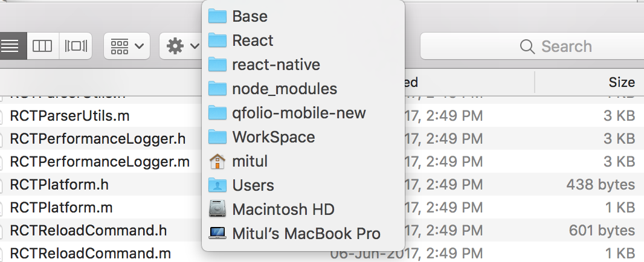The image size is (644, 262).
Task: Click the 601 bytes size value
Action: click(602, 231)
